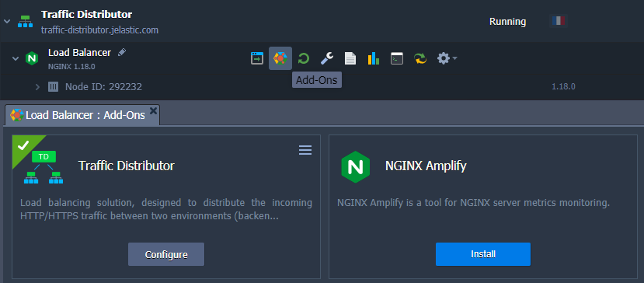
Task: Click the NGINX hexagon icon beside Load Balancer
Action: pos(32,58)
